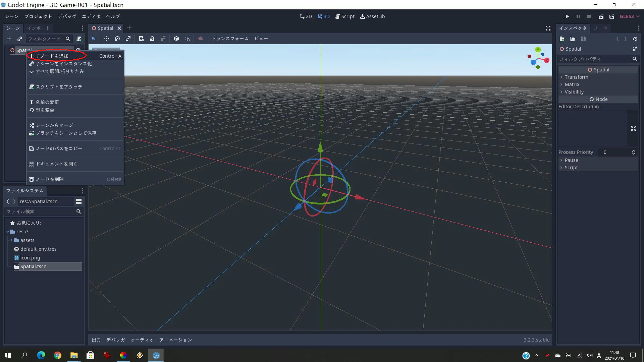Screen dimensions: 644x362
Task: Select the Move mode tool in viewport toolbar
Action: 106,39
